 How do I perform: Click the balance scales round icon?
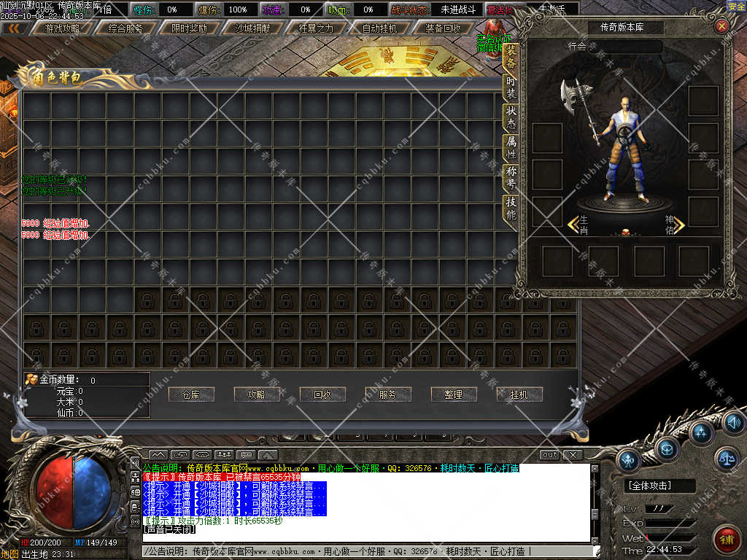pos(726,458)
